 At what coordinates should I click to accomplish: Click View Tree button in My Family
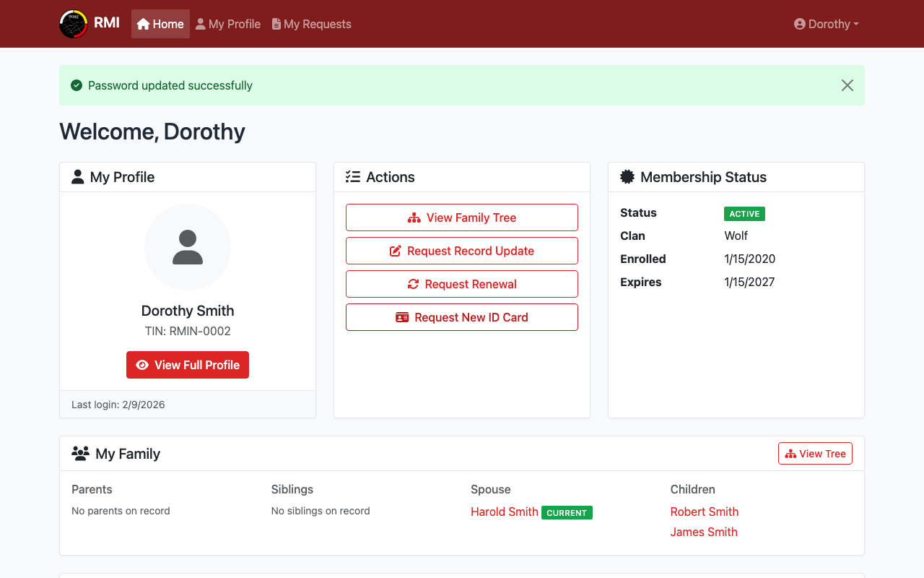click(x=815, y=454)
